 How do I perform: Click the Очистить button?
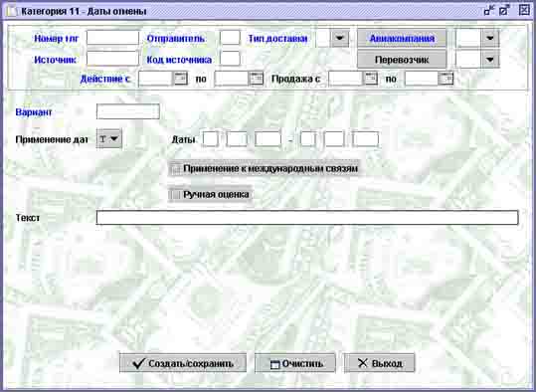[295, 363]
